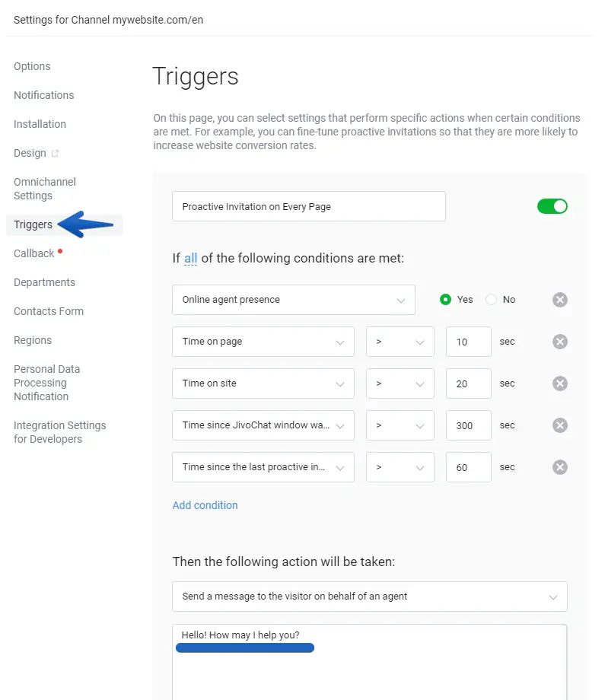Open the Notifications settings section
Viewport: 605px width, 700px height.
point(44,95)
